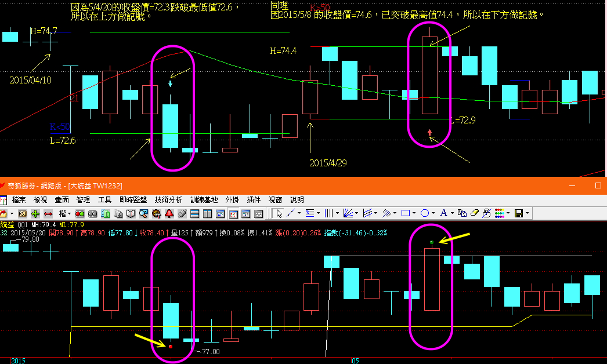Viewport: 607px width, 364px height.
Task: Expand the trend line tool dropdown arrow
Action: (x=299, y=213)
